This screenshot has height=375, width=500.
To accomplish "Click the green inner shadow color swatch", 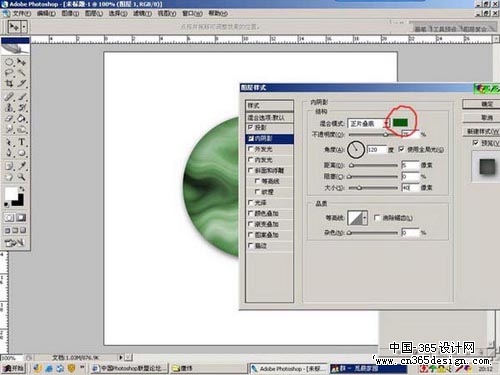I will (x=400, y=122).
